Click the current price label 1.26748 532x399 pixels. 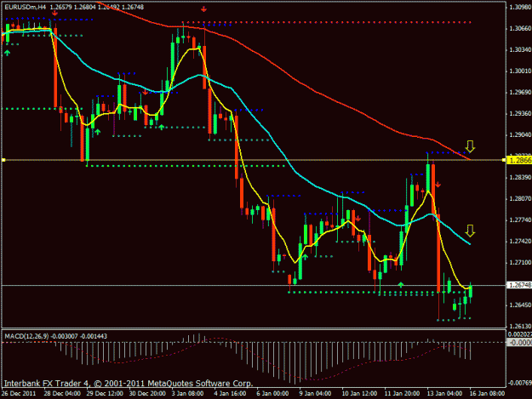519,286
